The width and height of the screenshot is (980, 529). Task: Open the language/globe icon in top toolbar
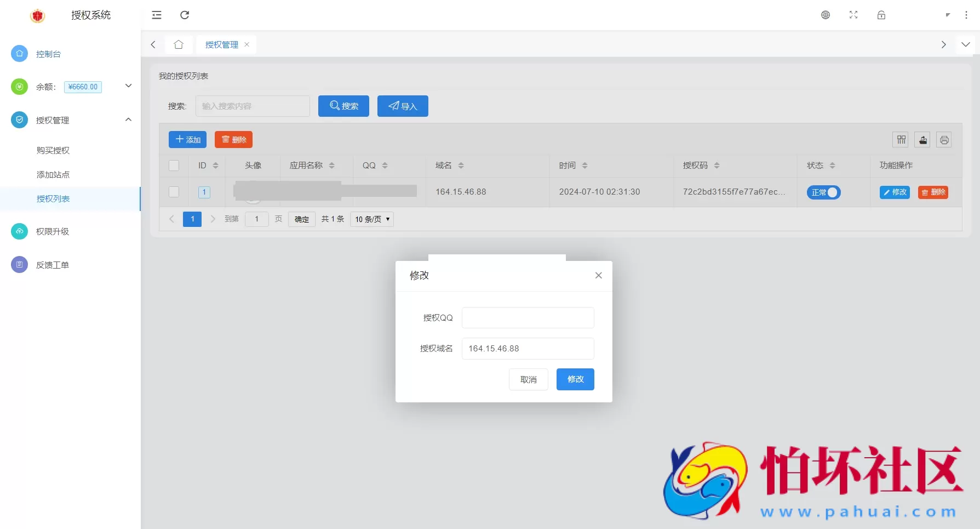tap(825, 15)
